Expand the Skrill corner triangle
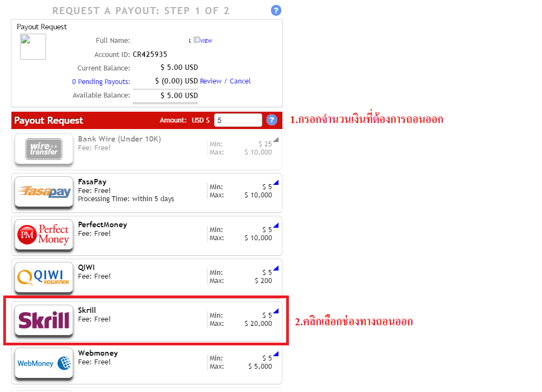The height and width of the screenshot is (392, 542). point(276,311)
